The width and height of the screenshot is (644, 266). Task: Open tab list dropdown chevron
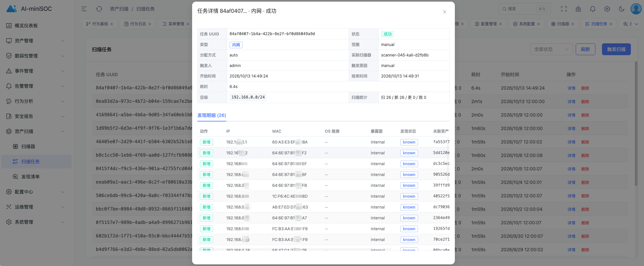click(636, 24)
